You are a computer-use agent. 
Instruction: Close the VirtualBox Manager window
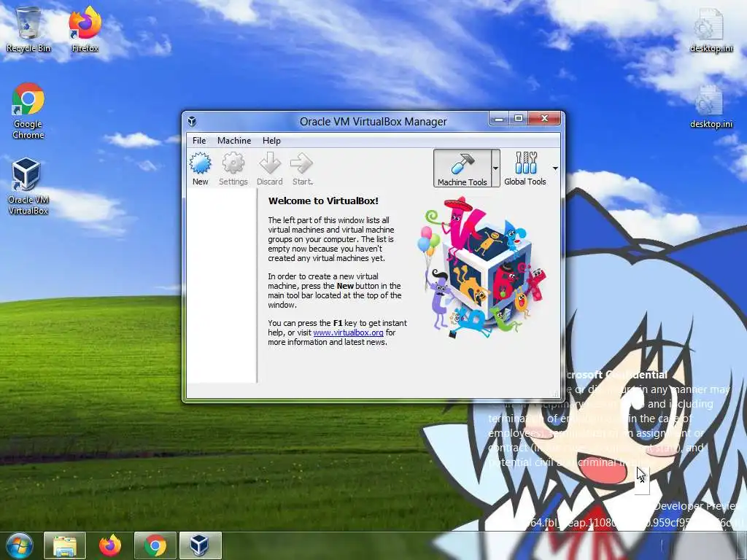pos(544,119)
